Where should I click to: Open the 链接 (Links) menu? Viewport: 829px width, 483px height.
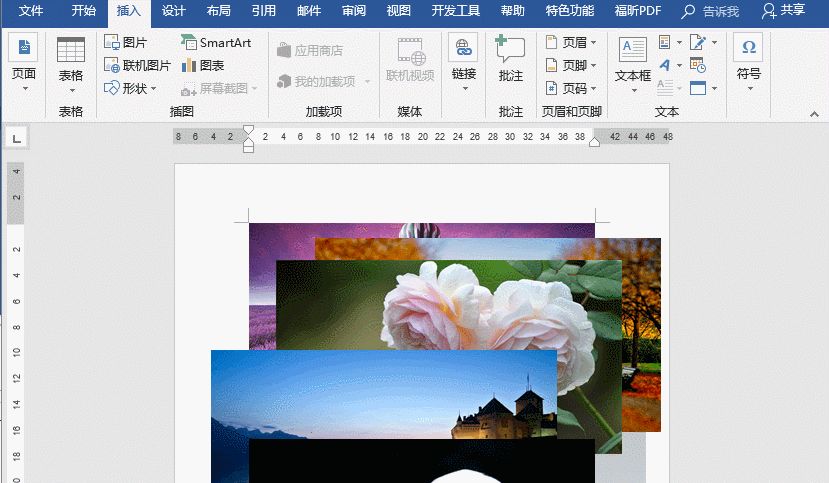click(x=464, y=62)
